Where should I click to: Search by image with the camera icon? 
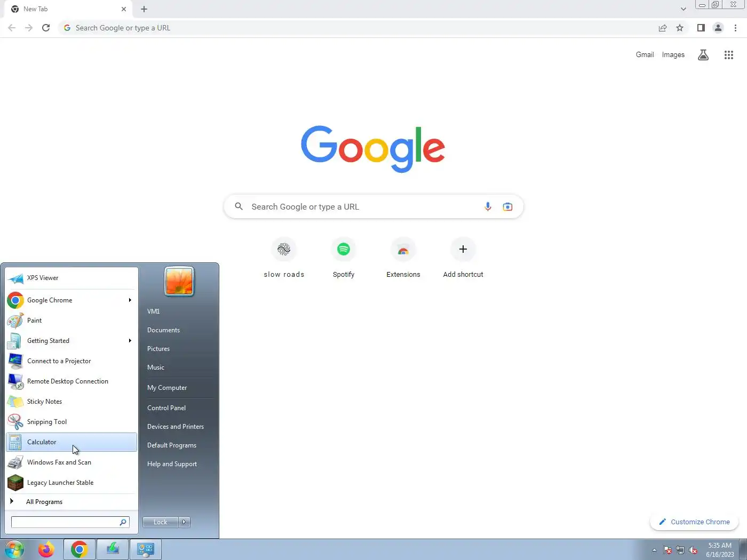pyautogui.click(x=507, y=206)
